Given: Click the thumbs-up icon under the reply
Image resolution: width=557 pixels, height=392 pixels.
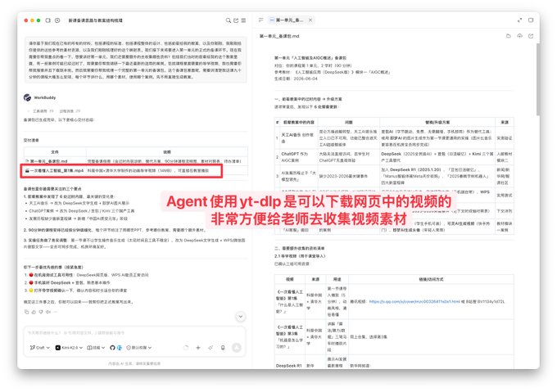Looking at the screenshot, I should [34, 312].
